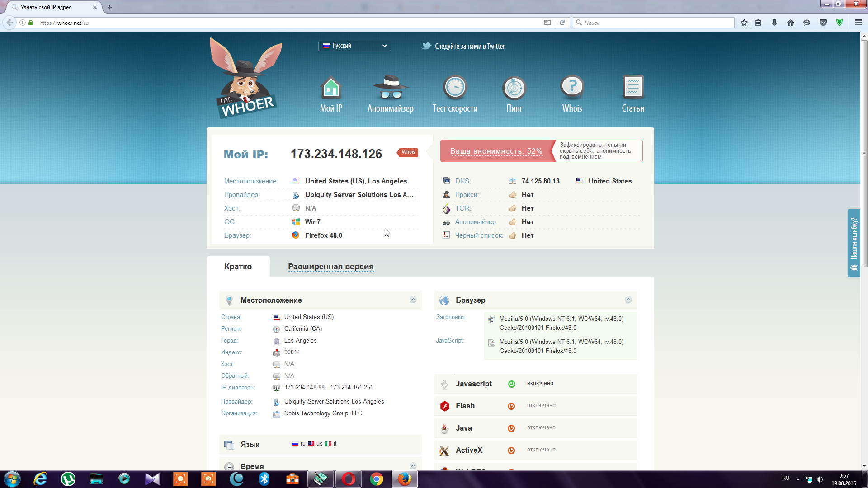Reload the page with refresh icon

click(x=562, y=23)
